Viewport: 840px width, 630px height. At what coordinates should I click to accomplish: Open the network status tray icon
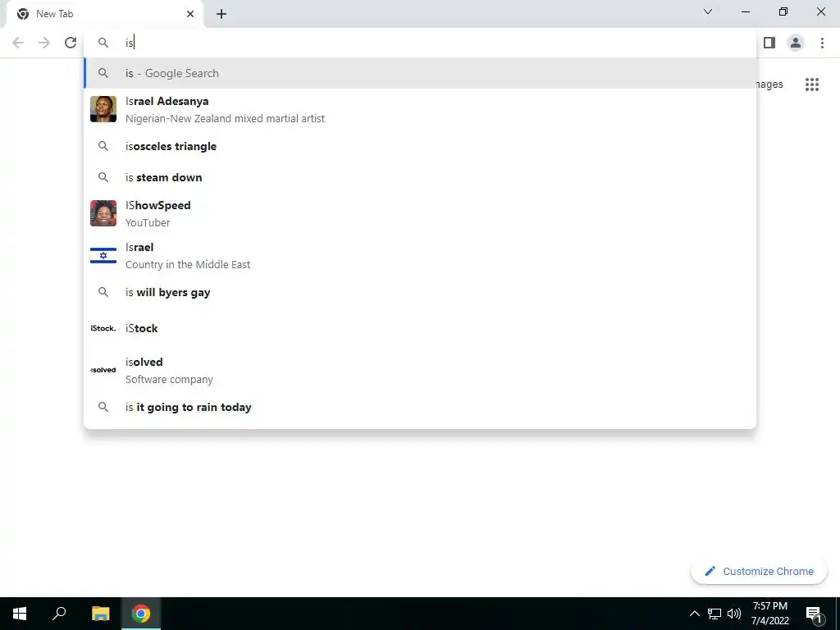tap(714, 614)
